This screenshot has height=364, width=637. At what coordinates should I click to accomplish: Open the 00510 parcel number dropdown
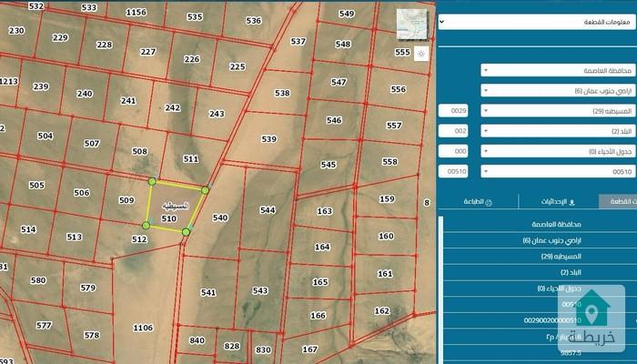(558, 171)
